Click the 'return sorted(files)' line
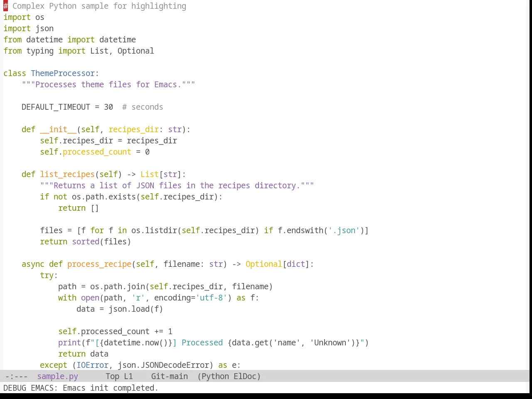The image size is (532, 399). point(86,242)
